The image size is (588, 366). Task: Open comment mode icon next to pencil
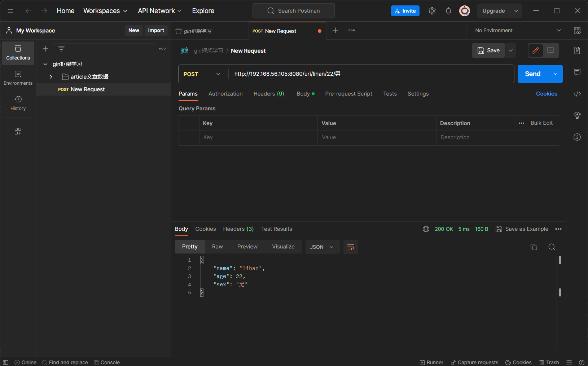click(550, 50)
